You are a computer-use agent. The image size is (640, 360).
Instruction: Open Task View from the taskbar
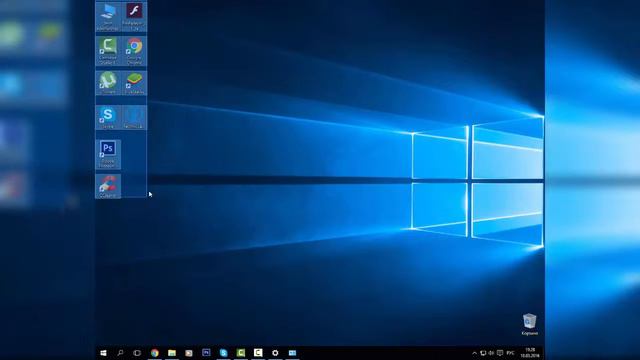pos(137,353)
